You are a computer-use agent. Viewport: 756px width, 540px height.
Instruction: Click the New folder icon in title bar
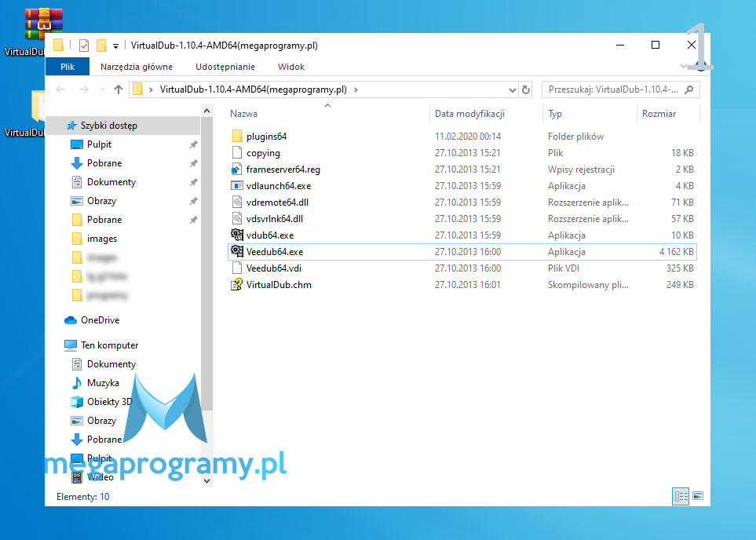101,46
